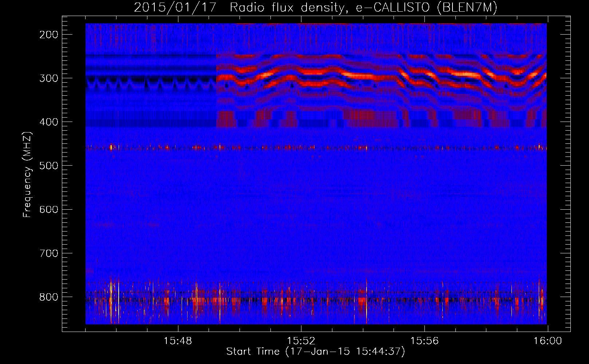Click the 800 frequency tick label

(48, 297)
